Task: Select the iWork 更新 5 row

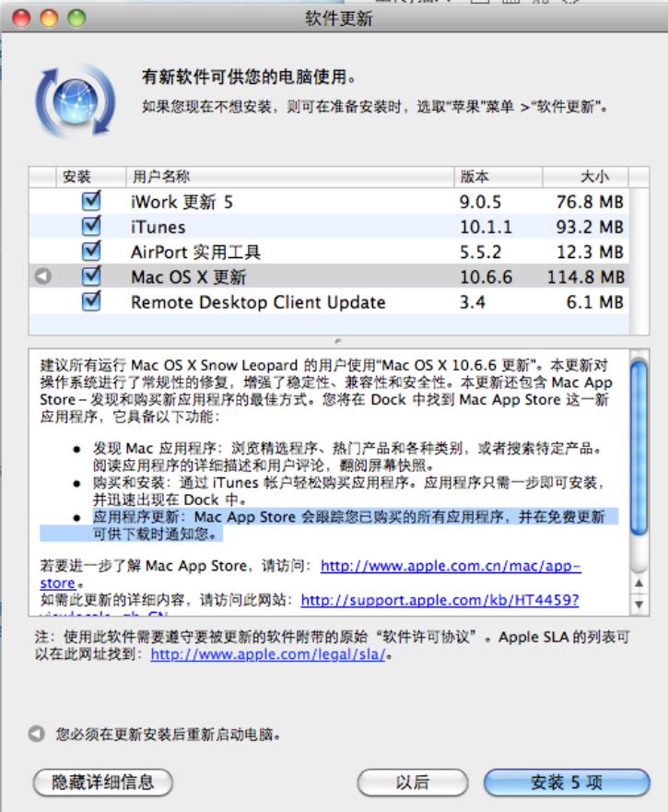Action: (329, 202)
